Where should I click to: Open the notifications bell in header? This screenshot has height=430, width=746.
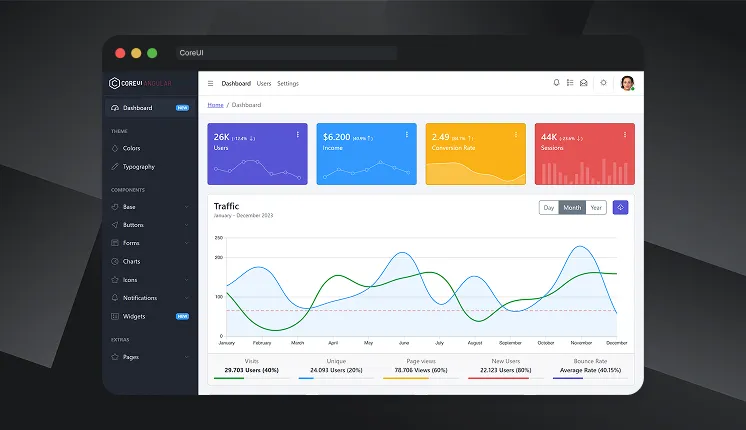point(557,83)
